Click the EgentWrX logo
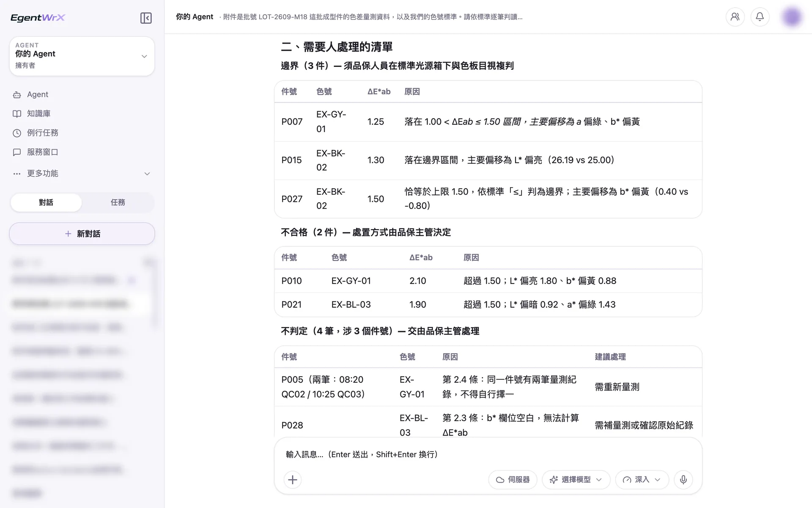Screen dimensions: 812x508 pos(38,18)
